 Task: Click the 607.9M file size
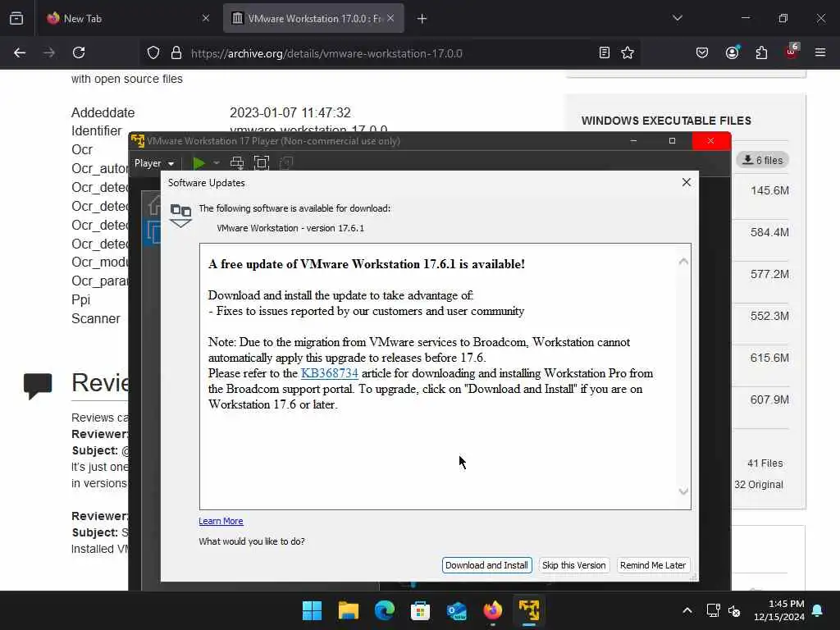pyautogui.click(x=769, y=399)
